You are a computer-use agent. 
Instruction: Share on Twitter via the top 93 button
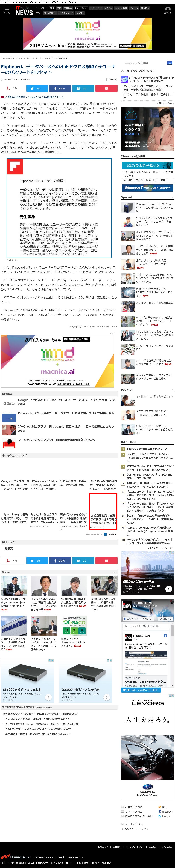click(x=37, y=89)
